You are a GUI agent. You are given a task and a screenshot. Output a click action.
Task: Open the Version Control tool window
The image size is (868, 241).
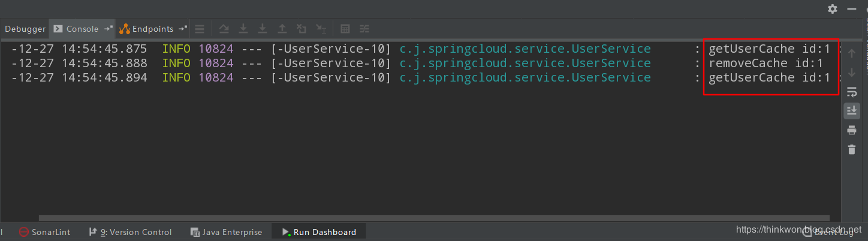(130, 232)
